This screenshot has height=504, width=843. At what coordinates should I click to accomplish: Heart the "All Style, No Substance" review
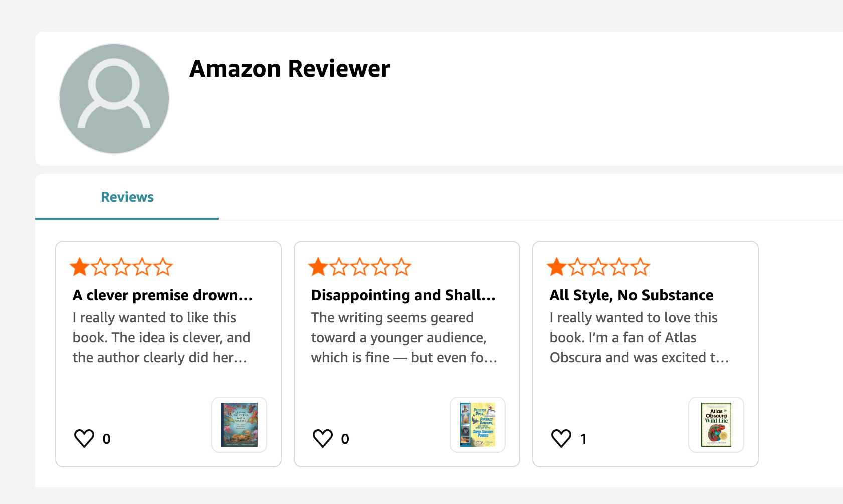pos(561,438)
